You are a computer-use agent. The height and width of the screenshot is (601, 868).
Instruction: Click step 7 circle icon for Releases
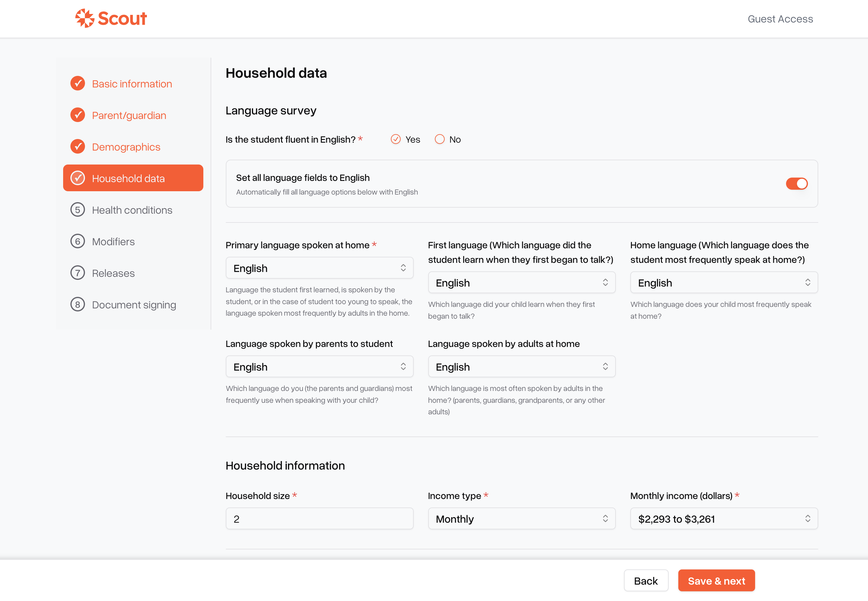pos(77,273)
